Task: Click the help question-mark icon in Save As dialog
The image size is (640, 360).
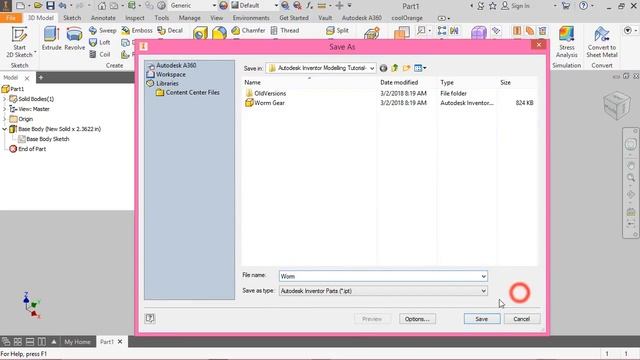Action: click(150, 318)
